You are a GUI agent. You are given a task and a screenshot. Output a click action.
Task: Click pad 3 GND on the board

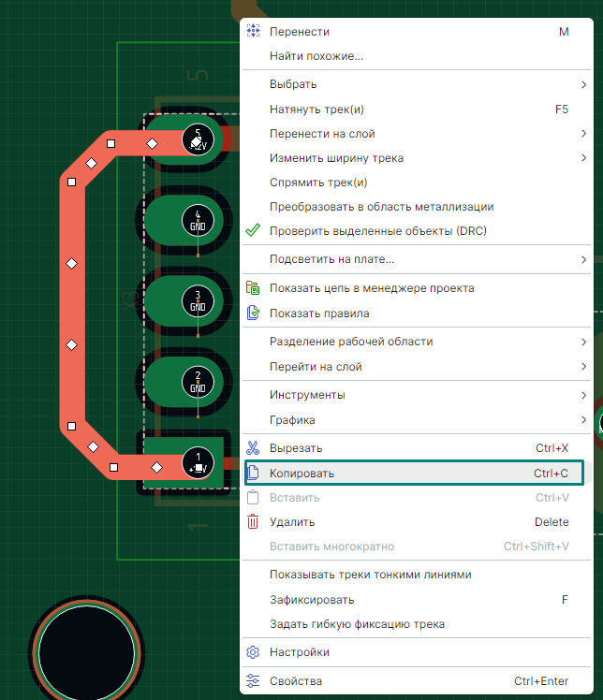pyautogui.click(x=197, y=301)
